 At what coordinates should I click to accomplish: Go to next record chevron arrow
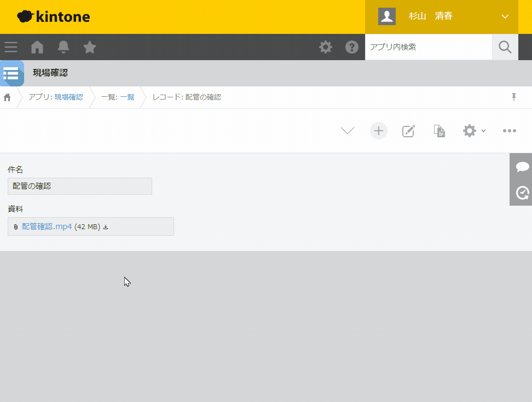coord(348,131)
